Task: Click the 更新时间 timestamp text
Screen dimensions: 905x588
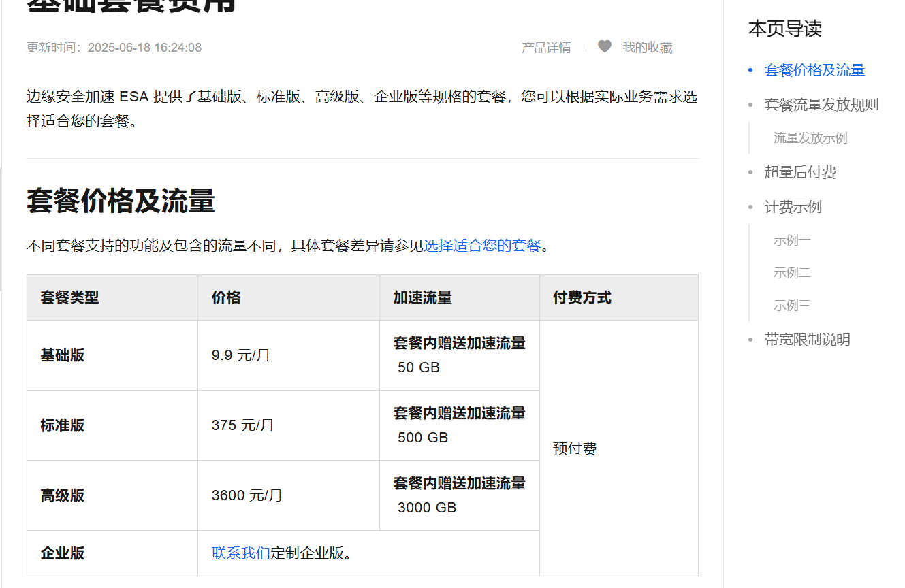Action: click(114, 48)
